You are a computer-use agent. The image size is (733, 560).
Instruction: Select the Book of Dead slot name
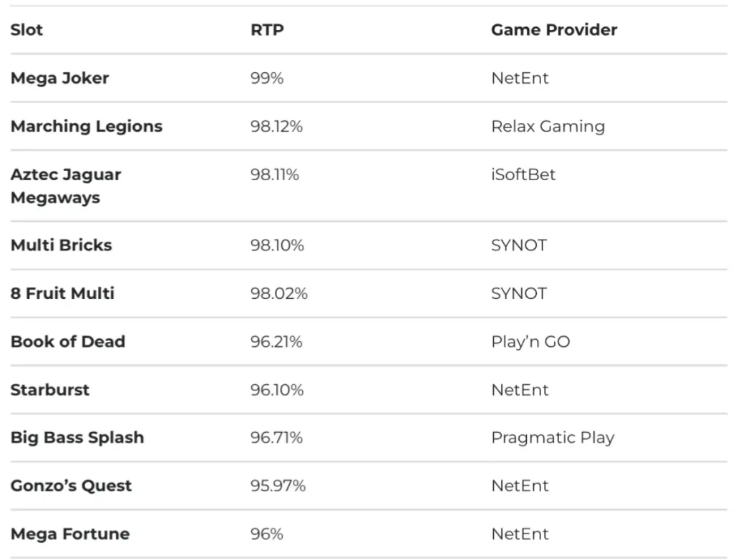[x=67, y=342]
